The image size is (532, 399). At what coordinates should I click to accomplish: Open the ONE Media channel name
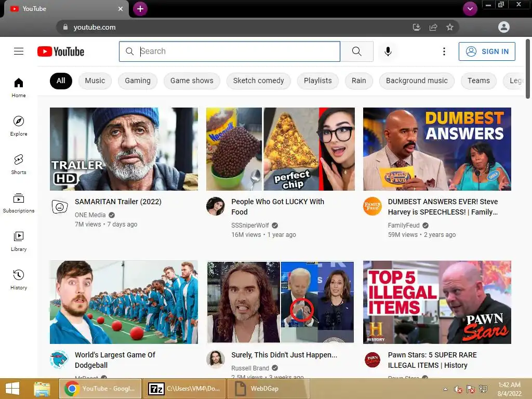[90, 215]
